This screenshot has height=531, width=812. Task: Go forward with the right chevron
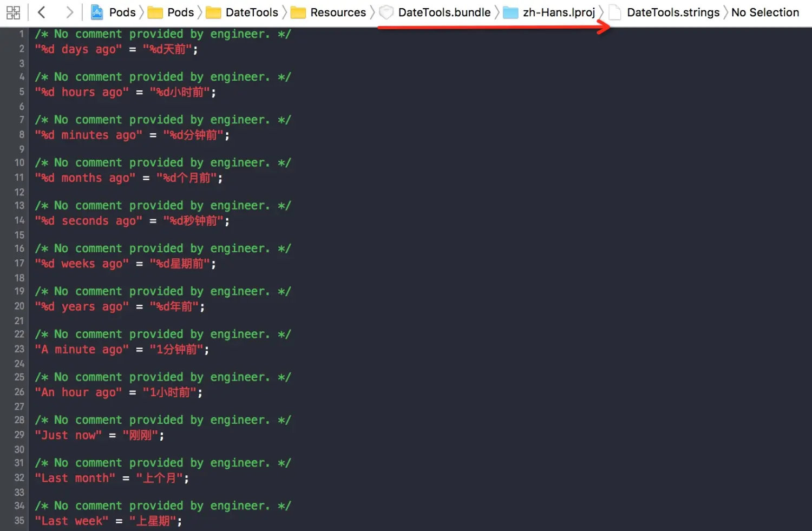pyautogui.click(x=69, y=12)
